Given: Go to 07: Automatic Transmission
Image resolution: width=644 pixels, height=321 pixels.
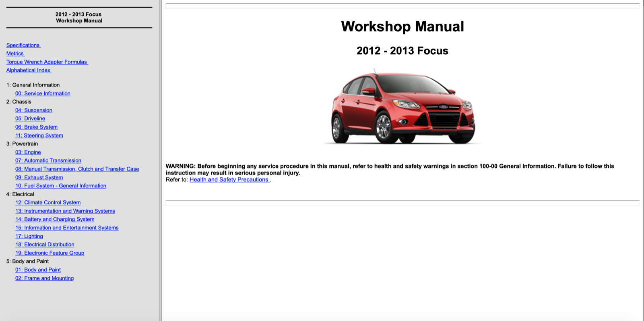Looking at the screenshot, I should click(x=48, y=160).
